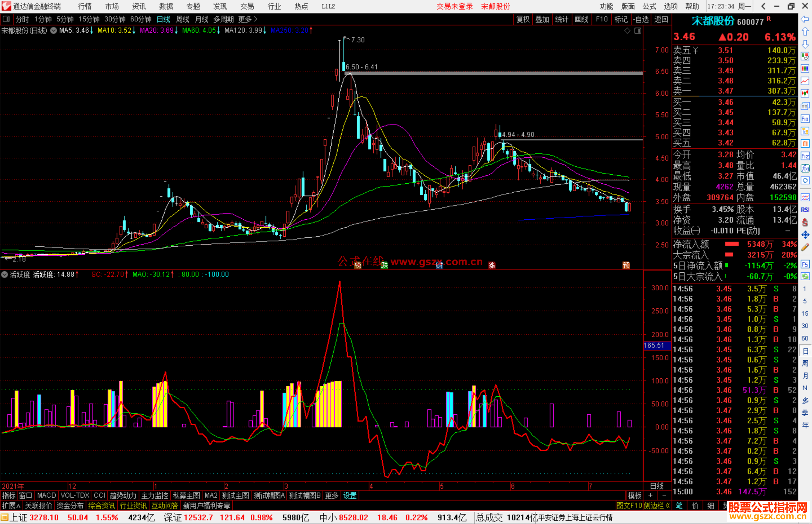Toggle the panel icon left of 分时

pyautogui.click(x=6, y=19)
